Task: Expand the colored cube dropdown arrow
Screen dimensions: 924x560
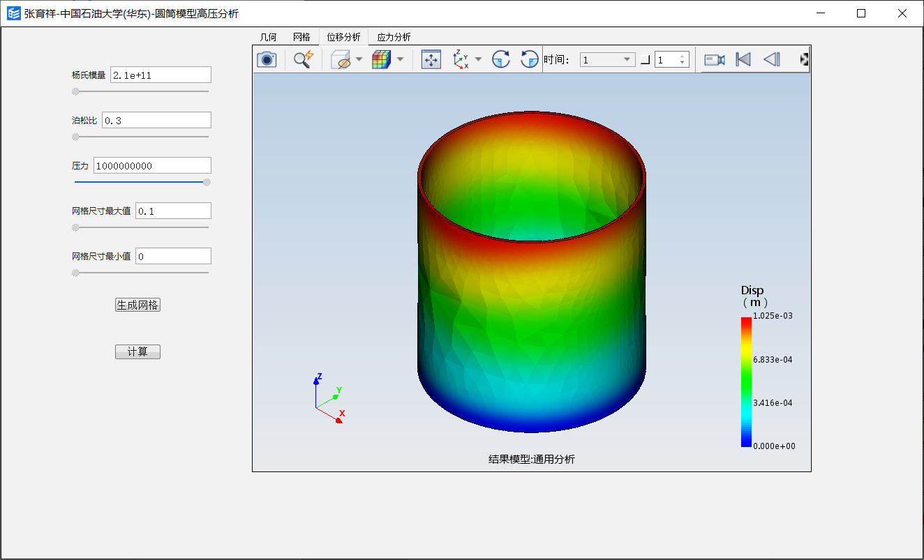Action: pos(401,60)
